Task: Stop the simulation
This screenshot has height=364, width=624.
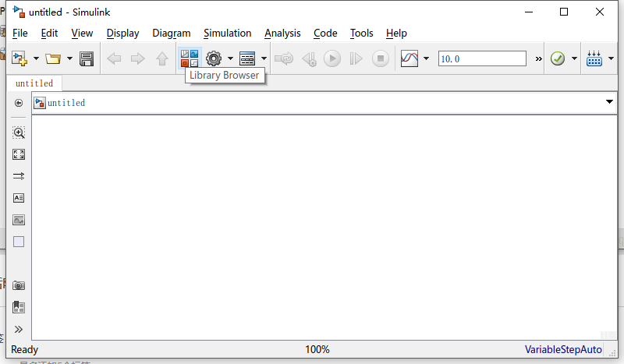Action: tap(381, 59)
